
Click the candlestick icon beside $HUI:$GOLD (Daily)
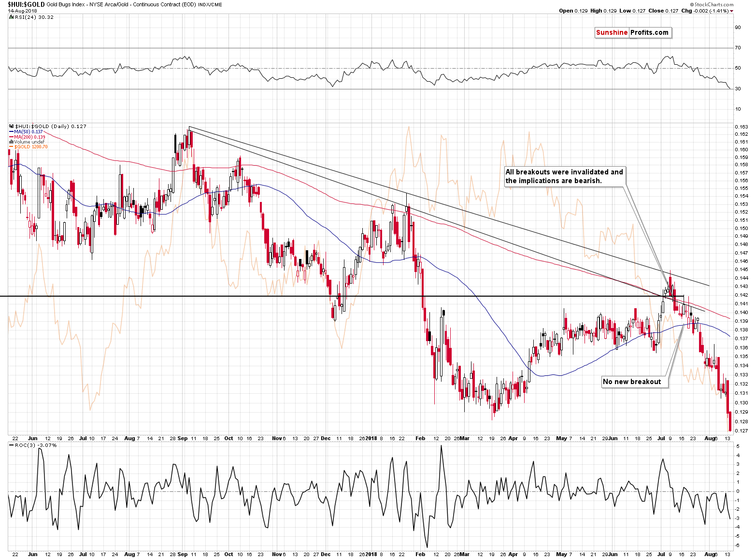(12, 126)
